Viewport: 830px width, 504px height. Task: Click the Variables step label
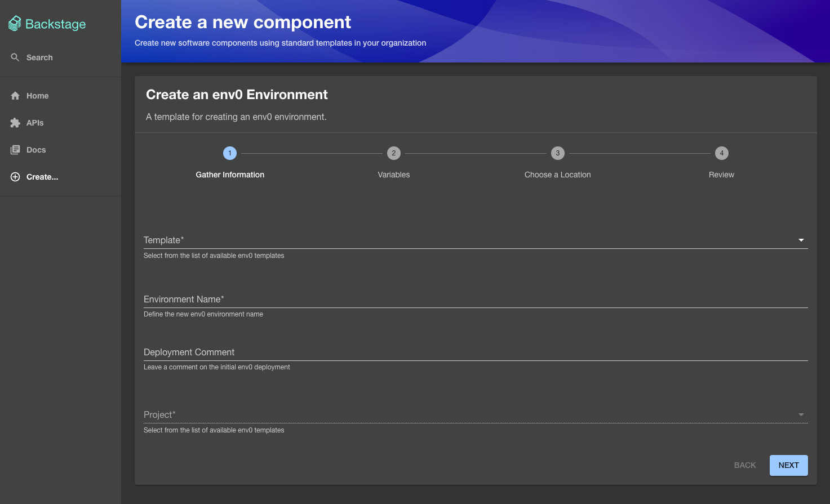394,175
